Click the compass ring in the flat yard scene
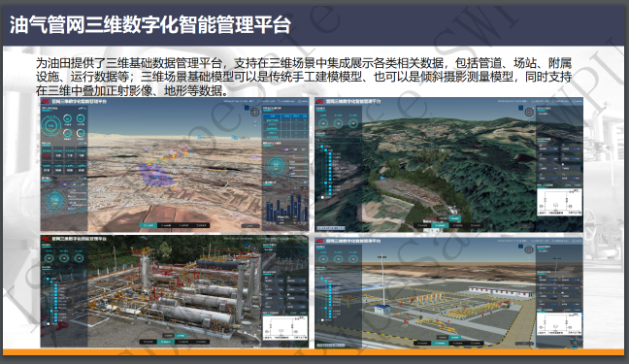629x364 pixels. pos(529,249)
